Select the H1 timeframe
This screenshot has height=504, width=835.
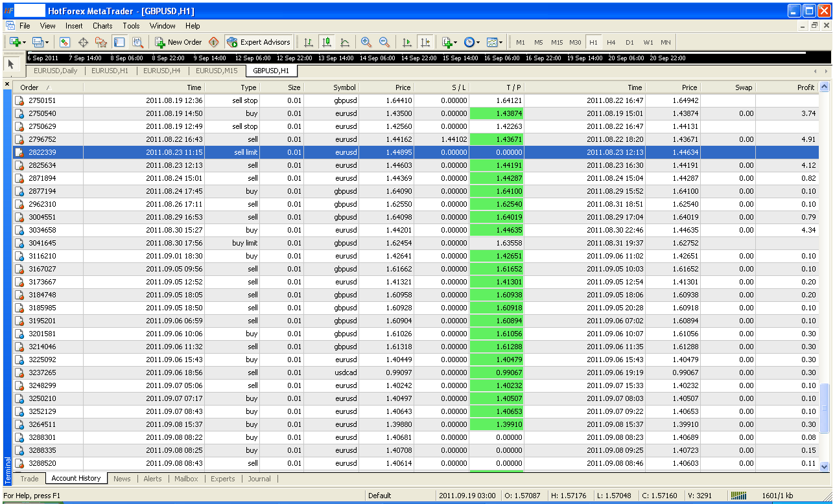593,43
